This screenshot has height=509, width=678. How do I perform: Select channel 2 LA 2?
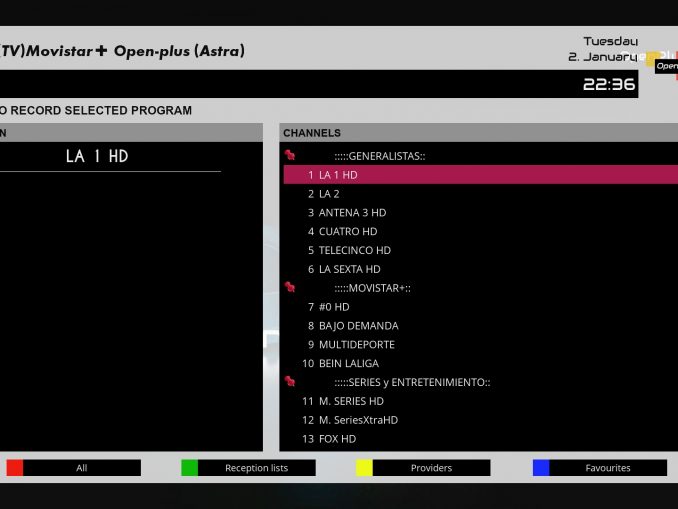[481, 194]
